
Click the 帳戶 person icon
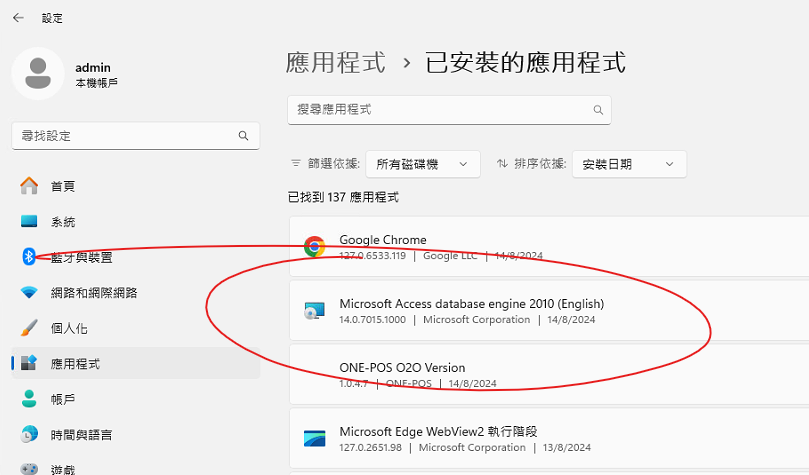pyautogui.click(x=29, y=399)
